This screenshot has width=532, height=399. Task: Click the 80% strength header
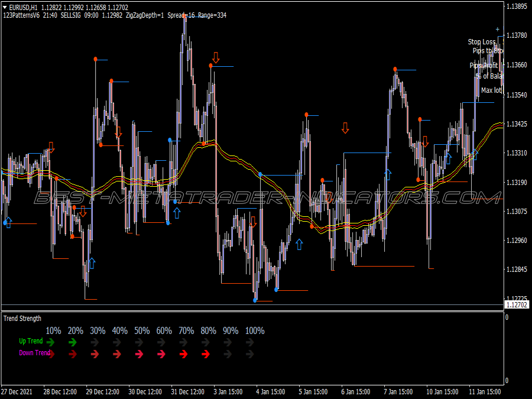click(208, 331)
